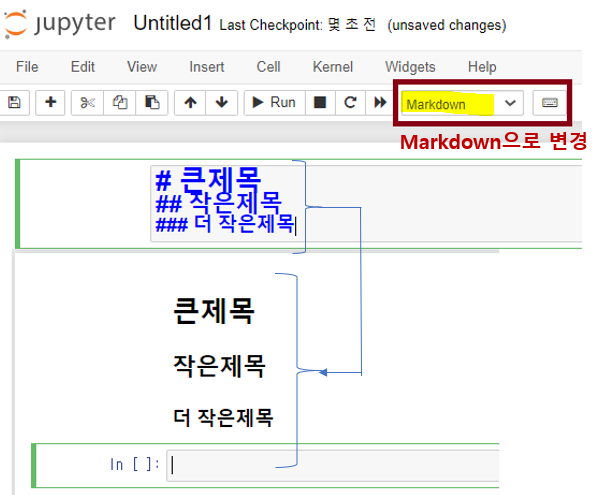Click inside the markdown editor with # 큰제목
599x495 pixels.
(x=366, y=204)
